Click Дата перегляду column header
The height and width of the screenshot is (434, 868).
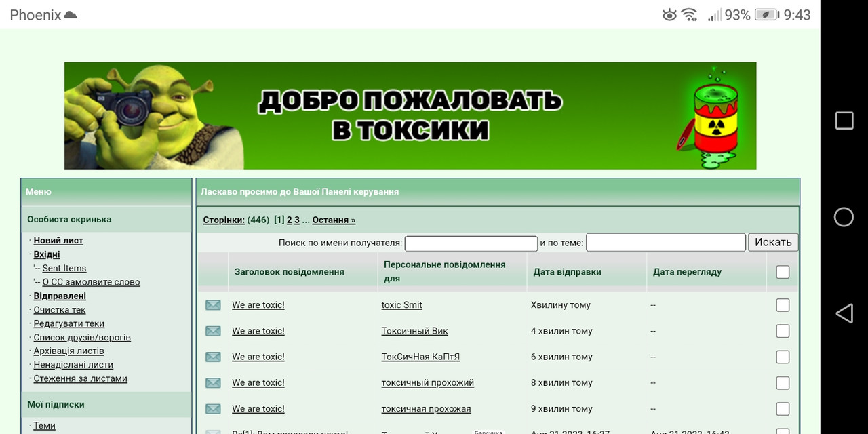(x=687, y=272)
